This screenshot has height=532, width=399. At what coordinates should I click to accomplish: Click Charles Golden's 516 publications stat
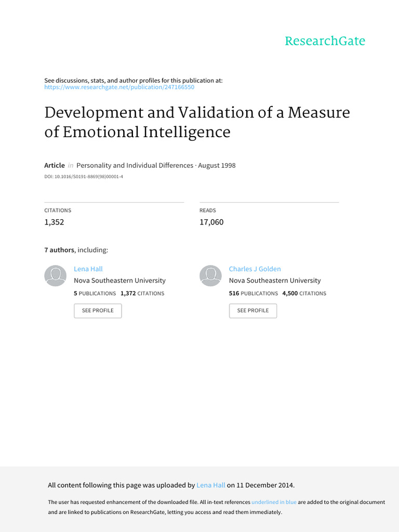[254, 294]
